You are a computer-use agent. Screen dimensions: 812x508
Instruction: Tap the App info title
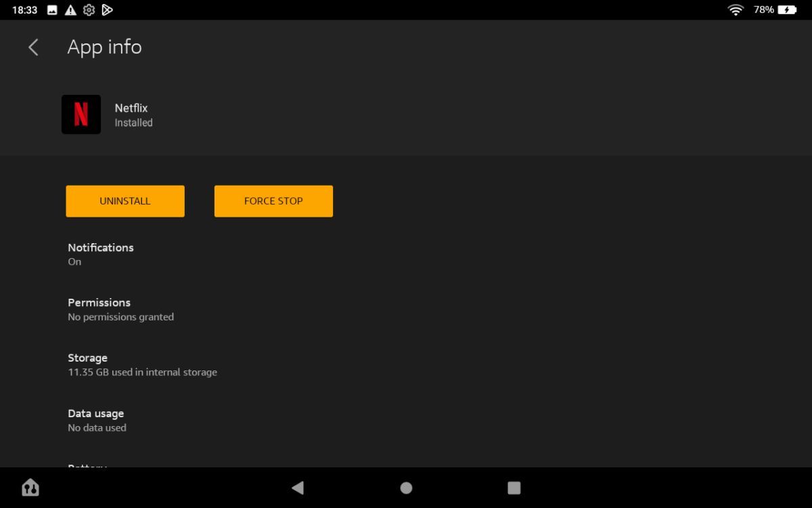(105, 47)
